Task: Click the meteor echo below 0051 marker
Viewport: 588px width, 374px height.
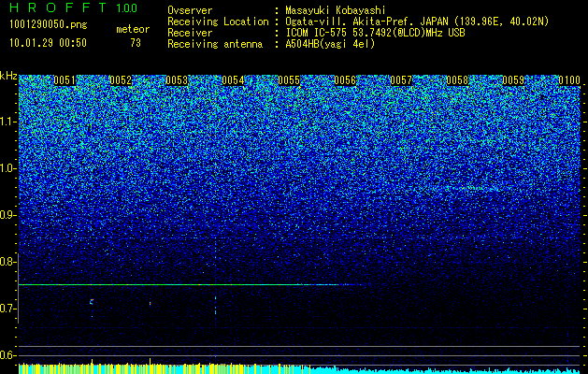Action: coord(91,302)
